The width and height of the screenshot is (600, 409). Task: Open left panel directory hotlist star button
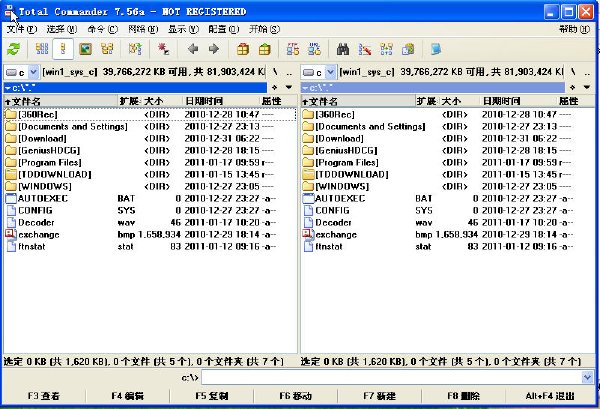pos(274,88)
